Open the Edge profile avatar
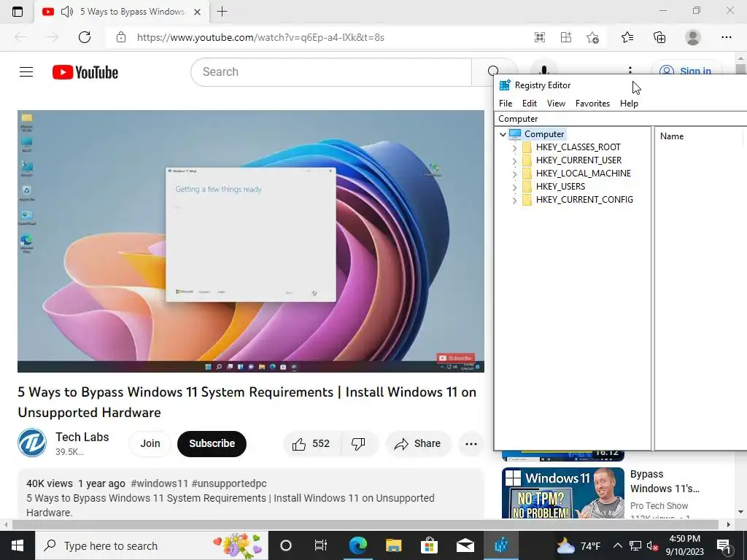 pos(693,37)
